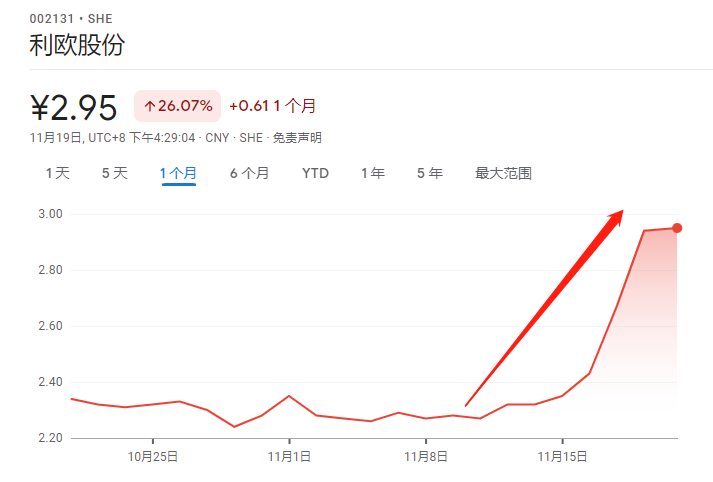Click the 11月15日 date axis label
Viewport: 713px width, 482px height.
[x=562, y=456]
